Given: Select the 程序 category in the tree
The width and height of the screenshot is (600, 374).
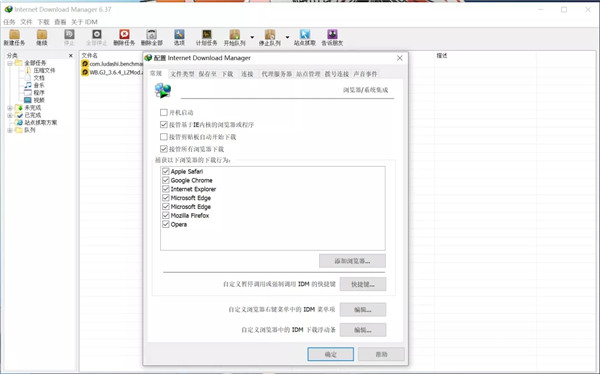Looking at the screenshot, I should pyautogui.click(x=35, y=93).
